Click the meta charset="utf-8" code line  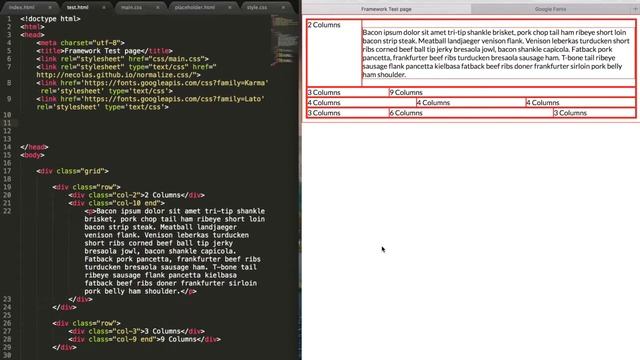pyautogui.click(x=80, y=43)
